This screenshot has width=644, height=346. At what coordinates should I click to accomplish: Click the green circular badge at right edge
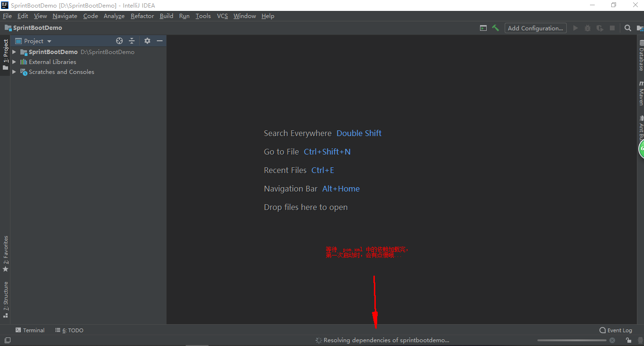pos(641,149)
